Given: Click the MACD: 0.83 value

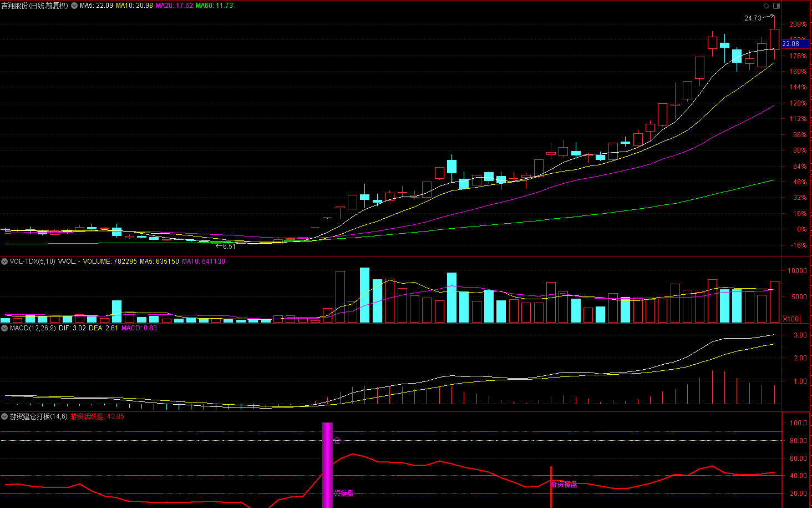Looking at the screenshot, I should [139, 328].
